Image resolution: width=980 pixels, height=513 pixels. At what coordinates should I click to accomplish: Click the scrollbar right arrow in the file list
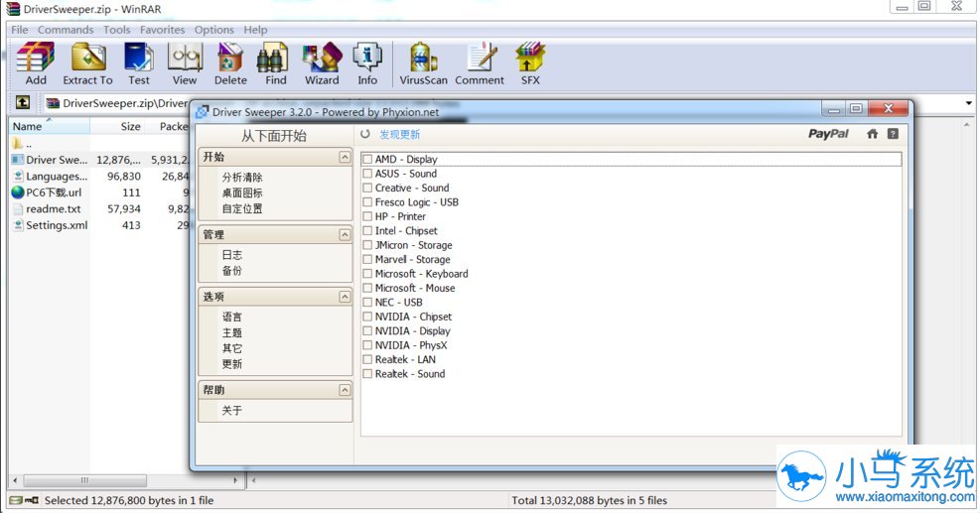tap(235, 480)
